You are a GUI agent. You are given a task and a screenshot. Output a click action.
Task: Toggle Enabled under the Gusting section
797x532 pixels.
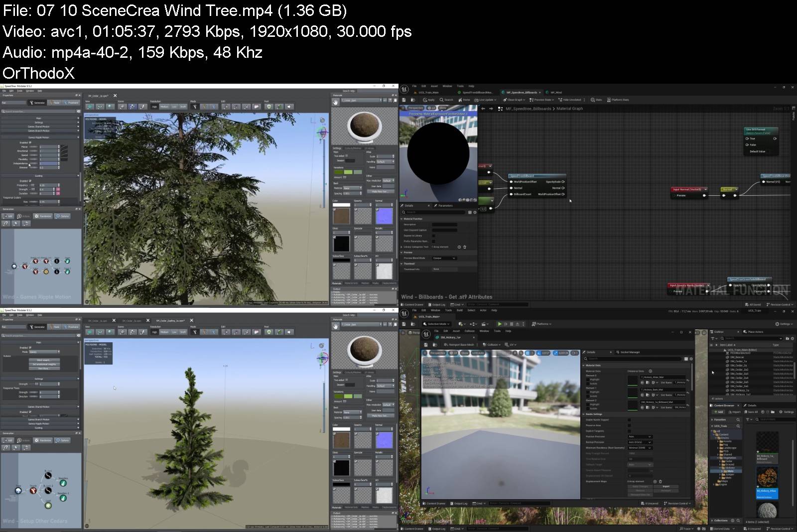click(x=30, y=181)
